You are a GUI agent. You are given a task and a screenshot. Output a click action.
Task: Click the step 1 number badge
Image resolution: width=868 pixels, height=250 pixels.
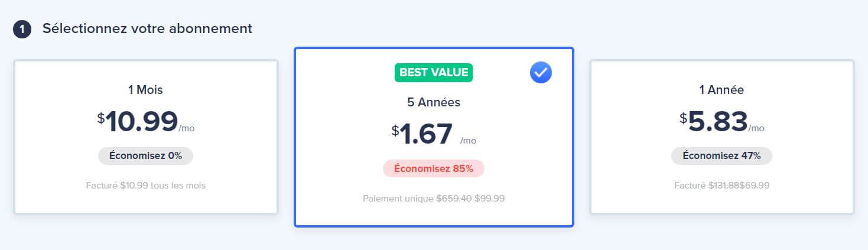22,30
